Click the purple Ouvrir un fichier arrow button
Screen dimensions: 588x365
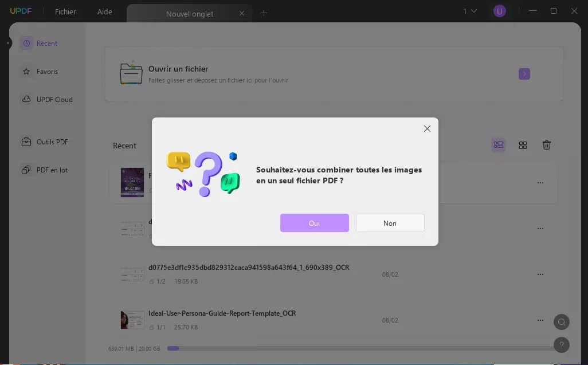(524, 74)
